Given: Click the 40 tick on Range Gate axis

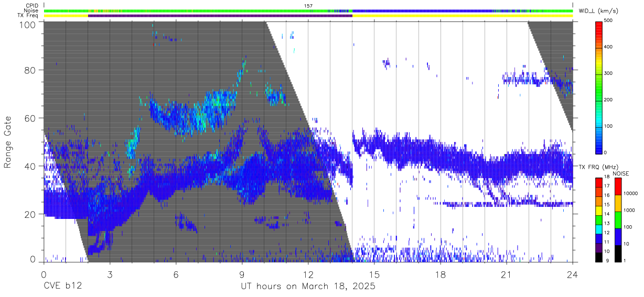Looking at the screenshot, I should point(30,166).
